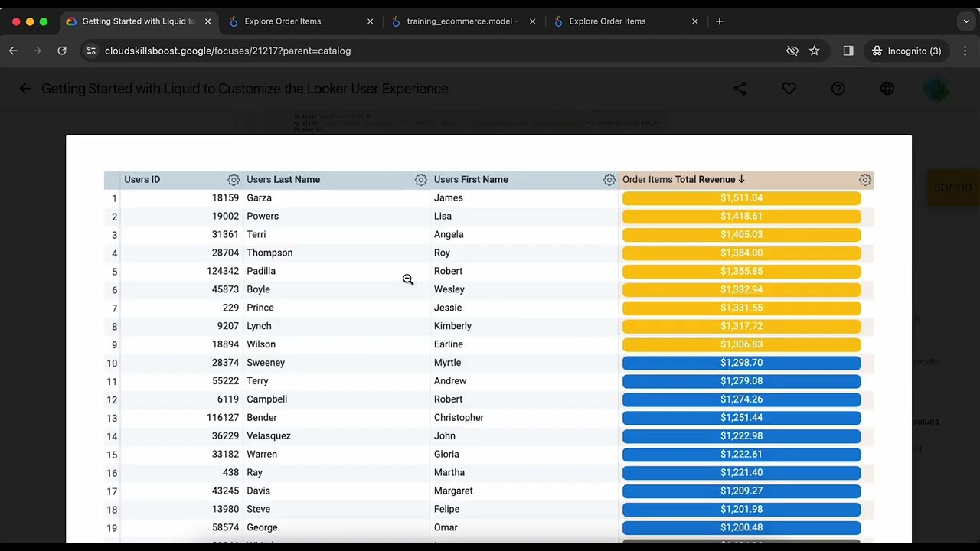
Task: Click the third-party cookies eye icon
Action: pyautogui.click(x=792, y=51)
